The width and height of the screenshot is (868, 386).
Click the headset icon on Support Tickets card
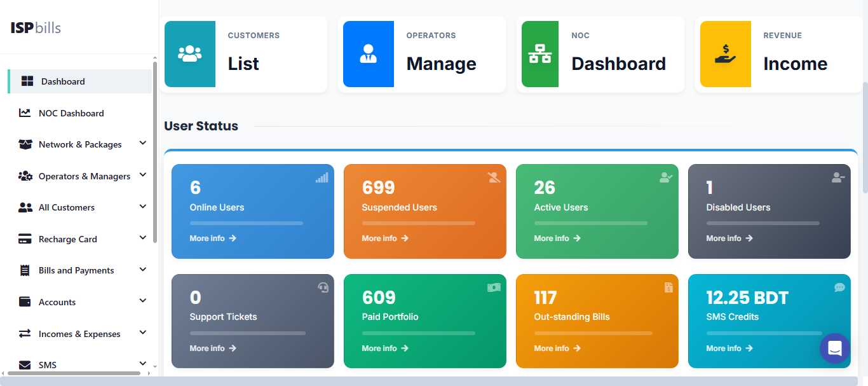[323, 287]
